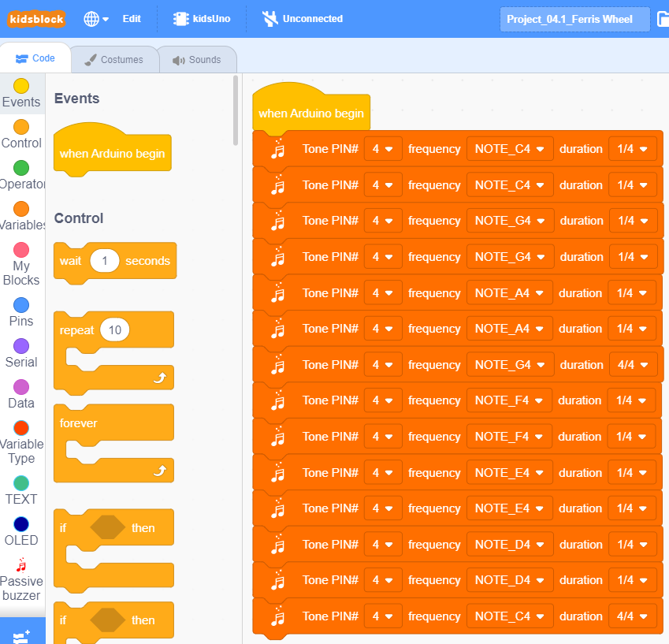
Task: Select the Variable Type category
Action: 21,442
